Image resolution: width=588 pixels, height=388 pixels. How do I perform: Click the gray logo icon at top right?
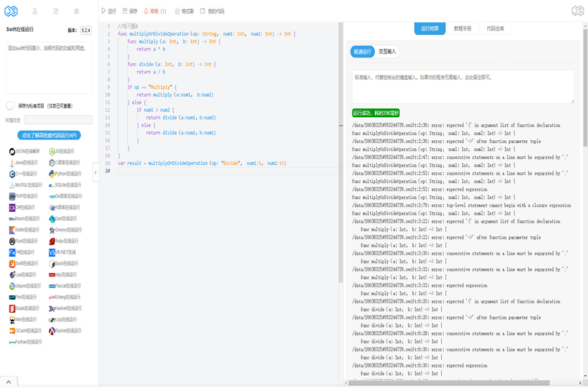coord(577,11)
